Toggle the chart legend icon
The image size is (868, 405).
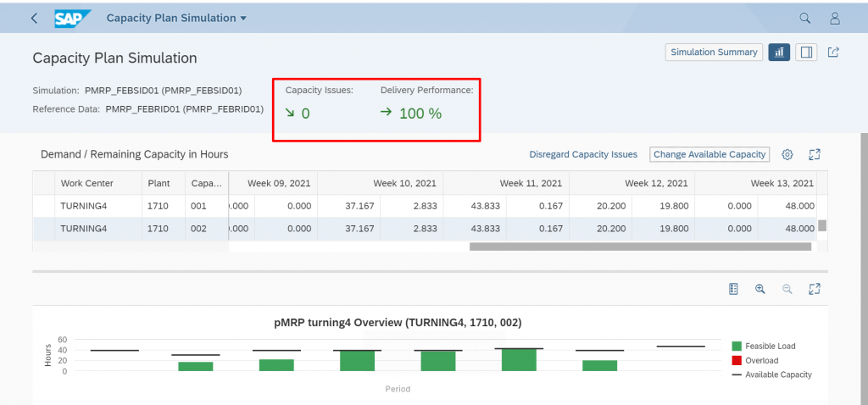[733, 289]
